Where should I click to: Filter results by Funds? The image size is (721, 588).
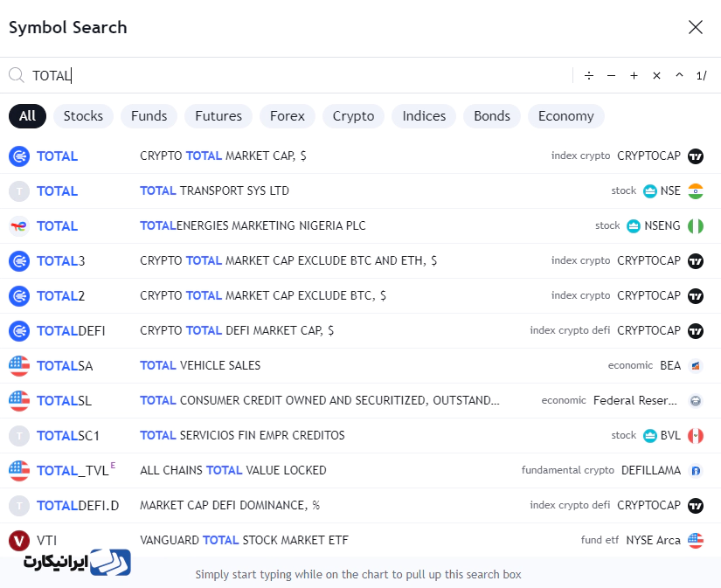pos(149,116)
